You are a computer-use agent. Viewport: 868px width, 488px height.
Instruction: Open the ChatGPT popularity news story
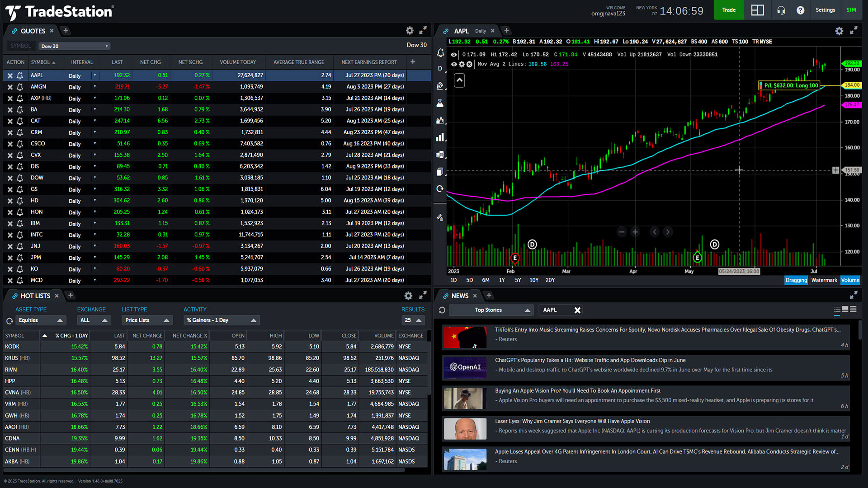[591, 360]
